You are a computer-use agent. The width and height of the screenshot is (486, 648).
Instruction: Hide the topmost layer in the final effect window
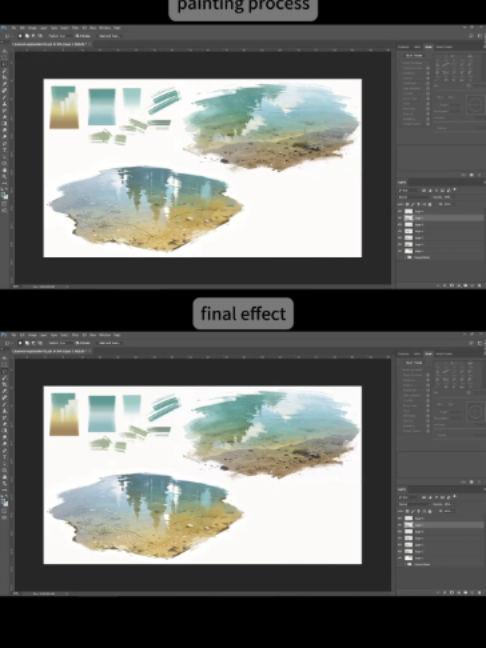coord(400,518)
